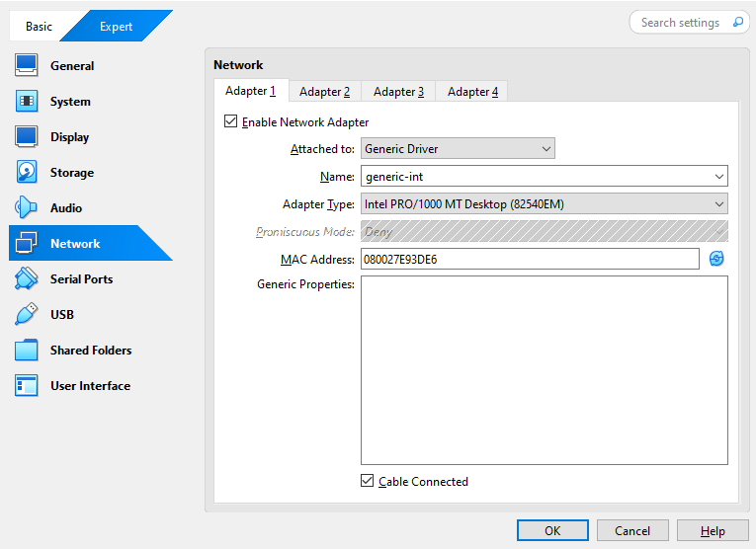The image size is (756, 549).
Task: Expand the Adapter Type dropdown
Action: [x=718, y=204]
